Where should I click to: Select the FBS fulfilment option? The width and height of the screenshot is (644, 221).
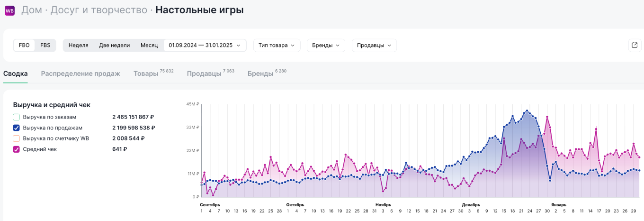click(x=45, y=46)
